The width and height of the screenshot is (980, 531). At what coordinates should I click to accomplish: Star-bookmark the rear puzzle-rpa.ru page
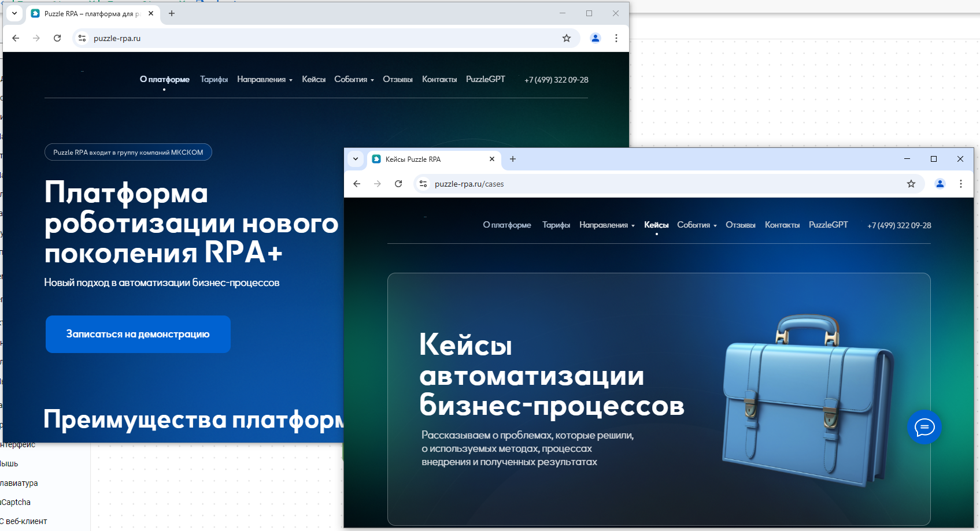pos(567,38)
